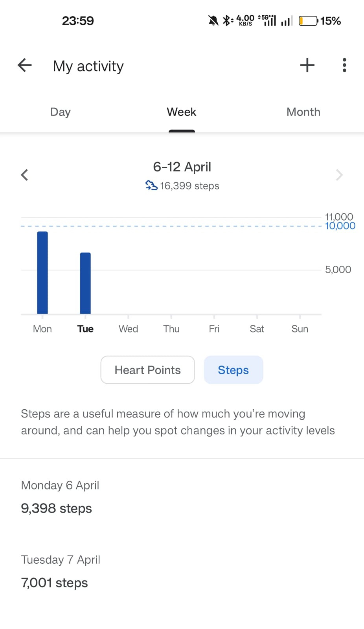Switch to the Day tab

click(x=61, y=112)
